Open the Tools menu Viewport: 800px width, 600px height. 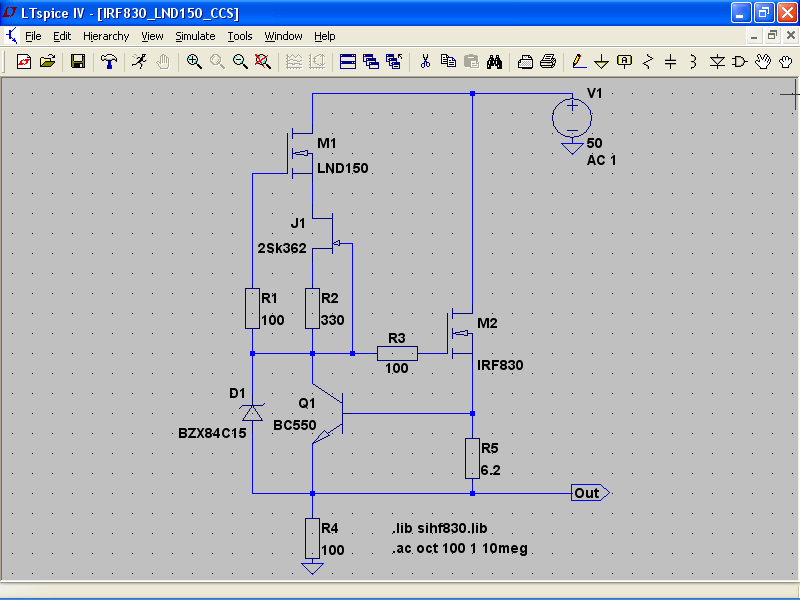tap(240, 36)
